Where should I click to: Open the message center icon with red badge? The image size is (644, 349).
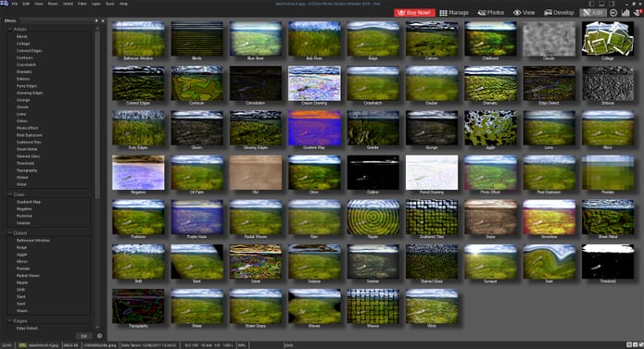tap(638, 12)
